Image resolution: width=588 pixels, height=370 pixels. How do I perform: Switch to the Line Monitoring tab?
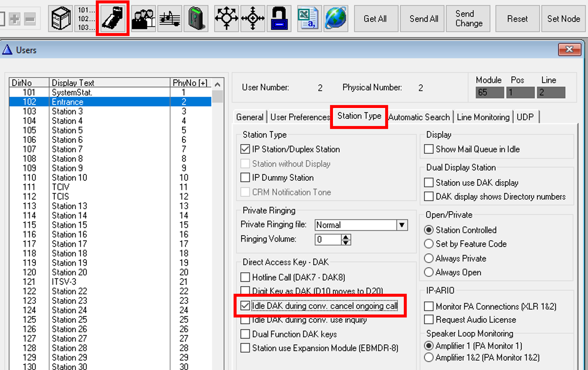(483, 117)
